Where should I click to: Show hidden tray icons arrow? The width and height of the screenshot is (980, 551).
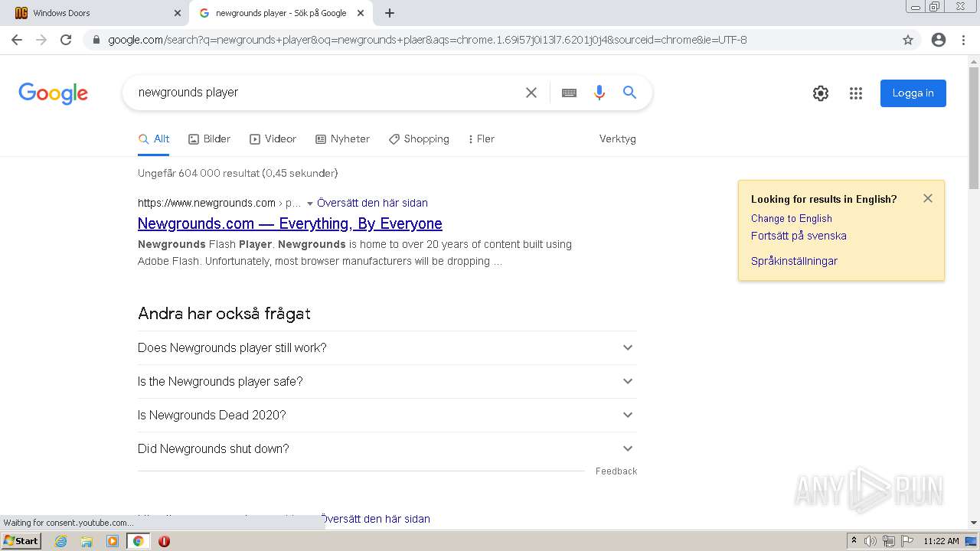(x=854, y=541)
